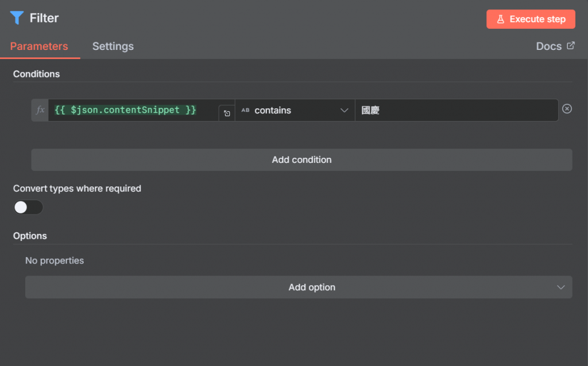This screenshot has height=366, width=588.
Task: Click the Filter node title
Action: point(44,18)
